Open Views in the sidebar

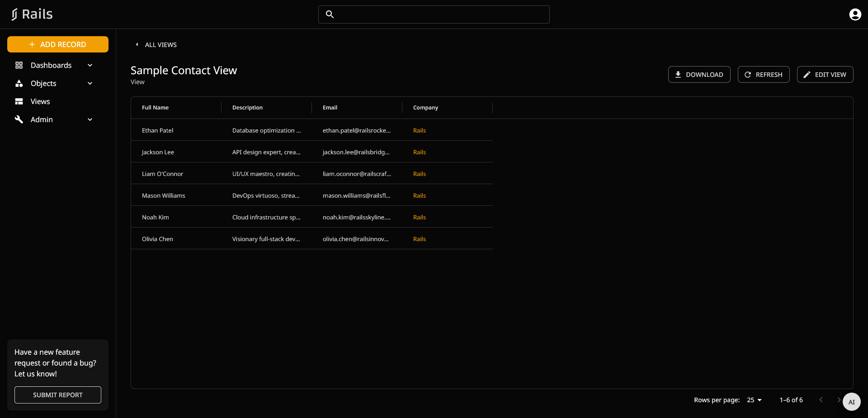point(40,101)
